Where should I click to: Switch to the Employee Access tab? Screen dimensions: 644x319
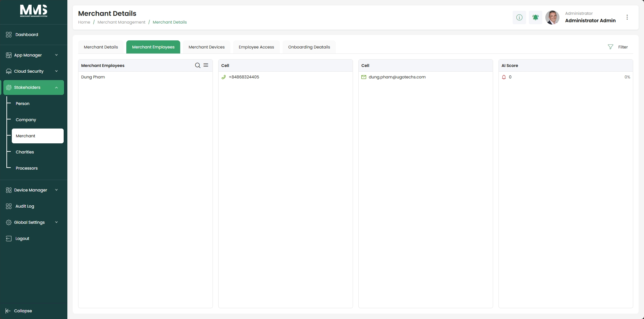click(x=256, y=47)
